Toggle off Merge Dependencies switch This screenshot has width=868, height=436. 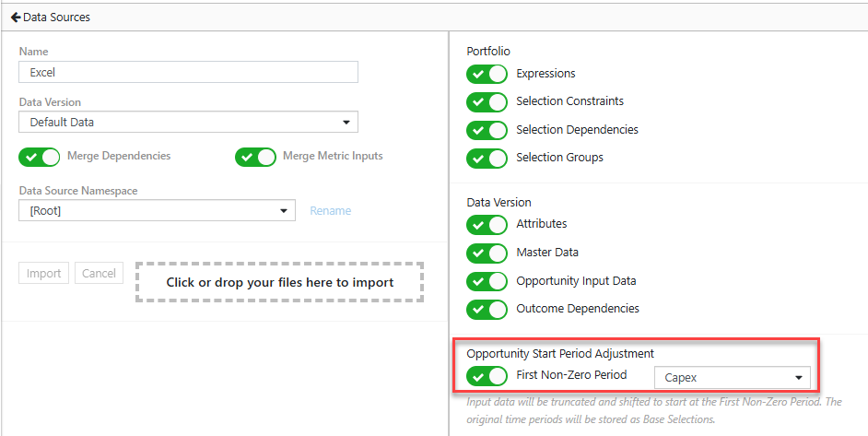pos(39,158)
